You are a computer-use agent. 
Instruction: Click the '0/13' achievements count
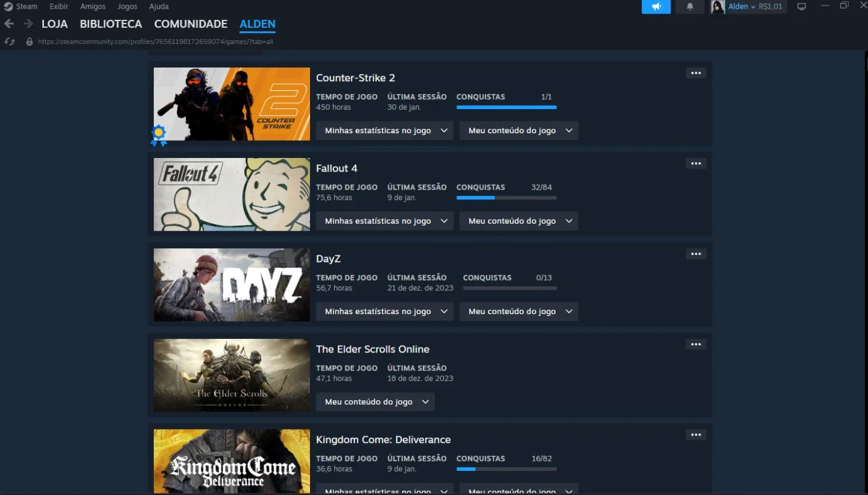pos(544,278)
